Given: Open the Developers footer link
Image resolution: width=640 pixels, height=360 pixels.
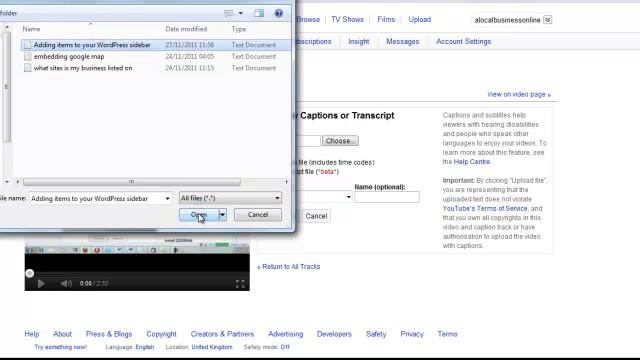Looking at the screenshot, I should tap(334, 334).
